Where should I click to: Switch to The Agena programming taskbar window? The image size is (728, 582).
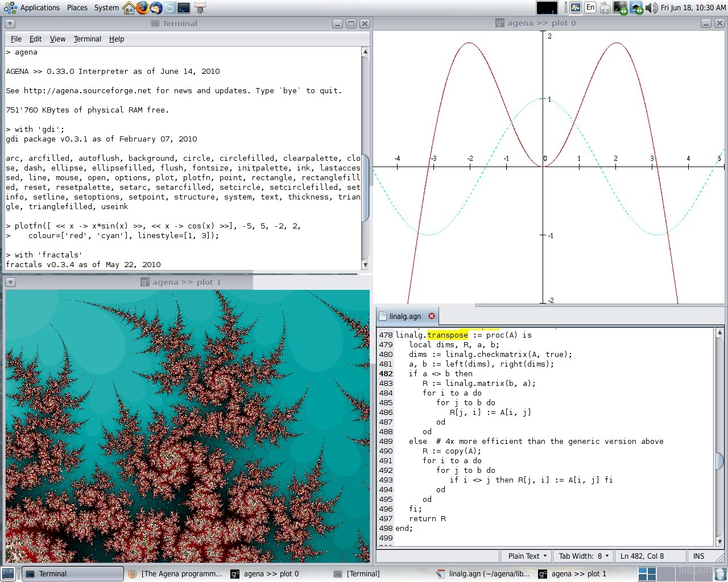(175, 574)
